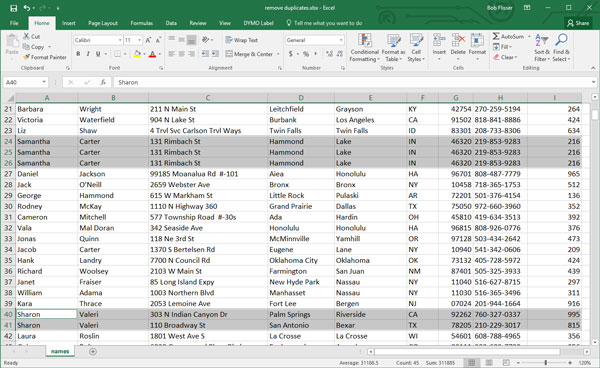Click the Insert Function fx icon
The image size is (600, 368).
pyautogui.click(x=103, y=82)
